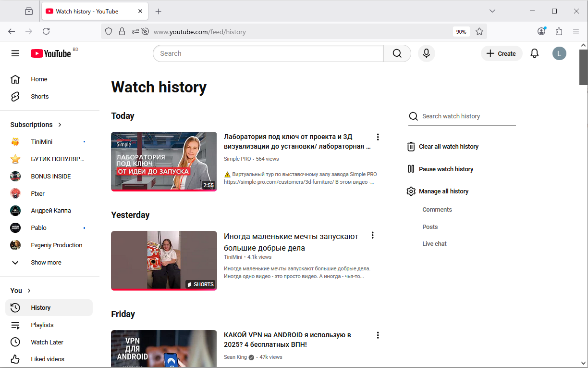Click the Search watch history field
Screen dimensions: 588x368
(x=462, y=116)
